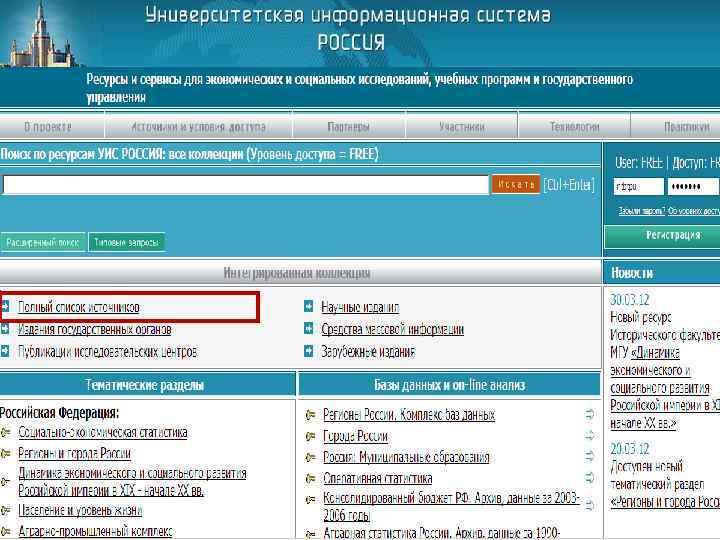Click arrow icon beside Издания государственных органов

pyautogui.click(x=5, y=329)
